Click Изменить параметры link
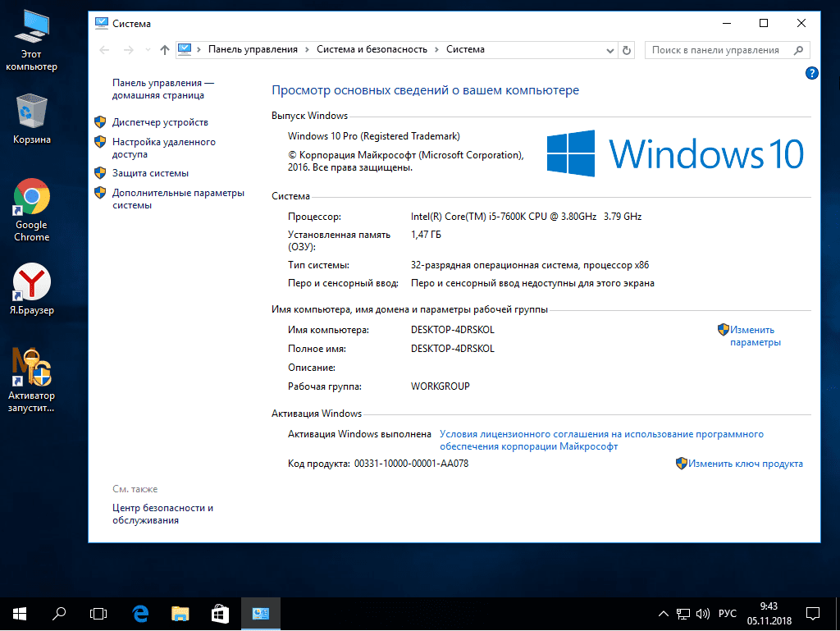 (x=756, y=336)
